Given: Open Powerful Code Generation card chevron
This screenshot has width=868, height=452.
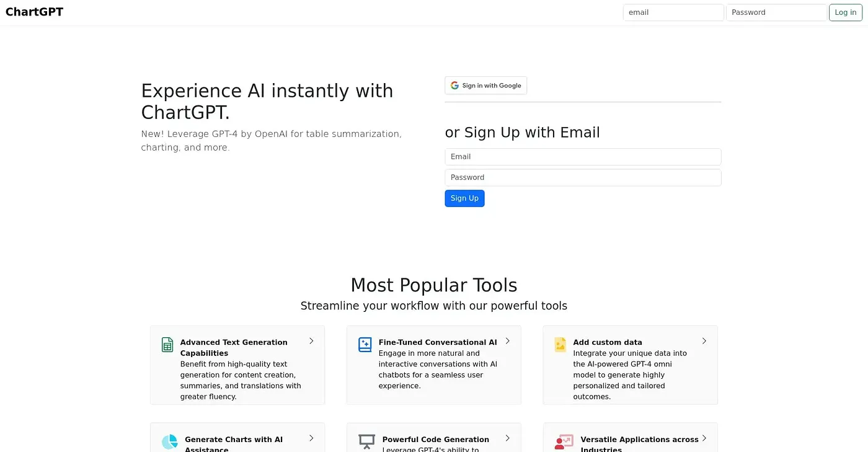Looking at the screenshot, I should pos(508,438).
